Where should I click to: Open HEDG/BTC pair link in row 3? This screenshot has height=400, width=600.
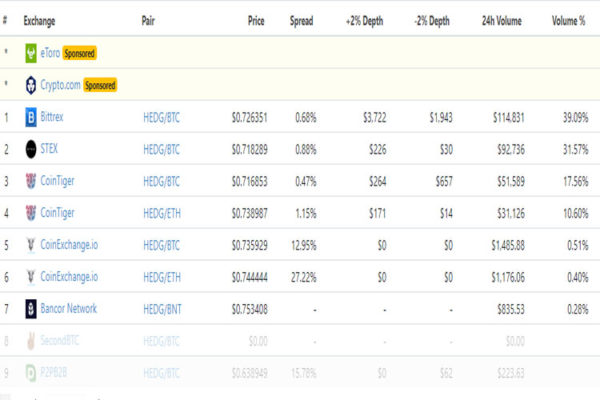(x=161, y=181)
